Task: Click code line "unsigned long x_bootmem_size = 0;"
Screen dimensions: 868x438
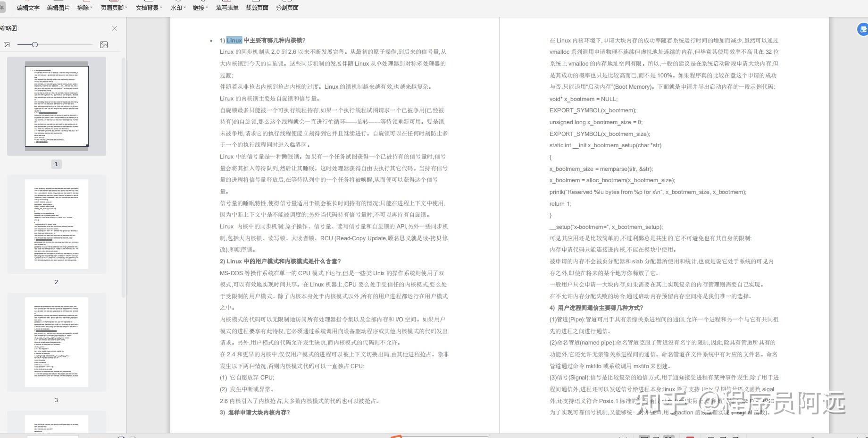Action: 596,122
